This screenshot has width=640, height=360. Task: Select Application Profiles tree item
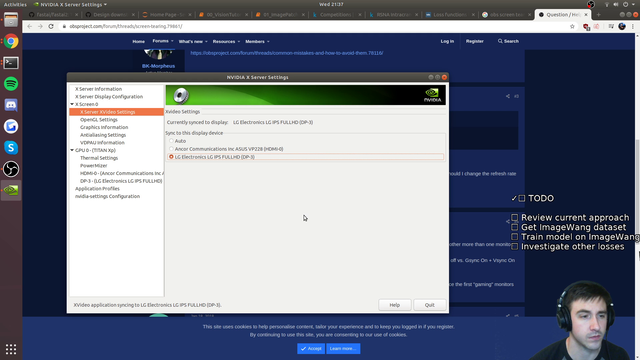97,189
